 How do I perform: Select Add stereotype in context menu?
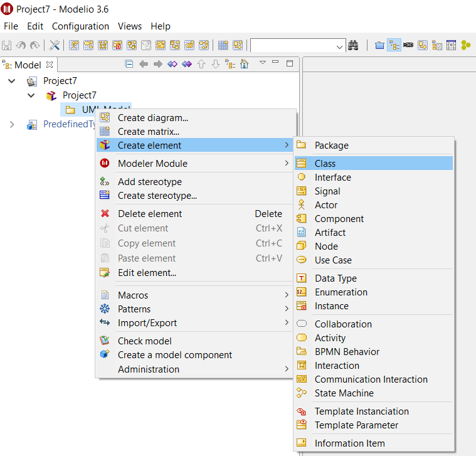tap(194, 181)
